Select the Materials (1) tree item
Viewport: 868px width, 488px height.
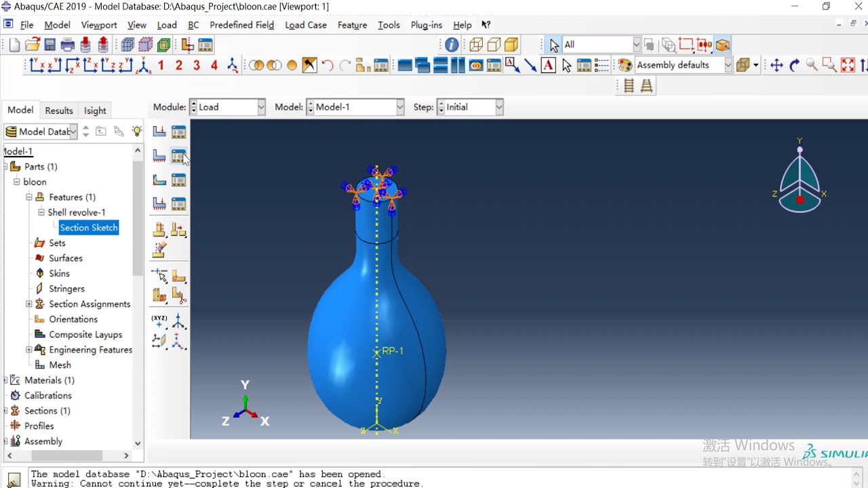[50, 380]
